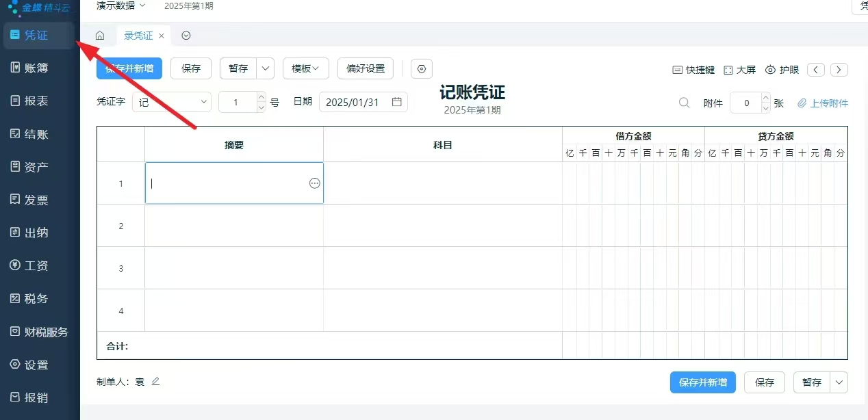Go to the next voucher arrow
Viewport: 868px width, 420px height.
click(839, 69)
